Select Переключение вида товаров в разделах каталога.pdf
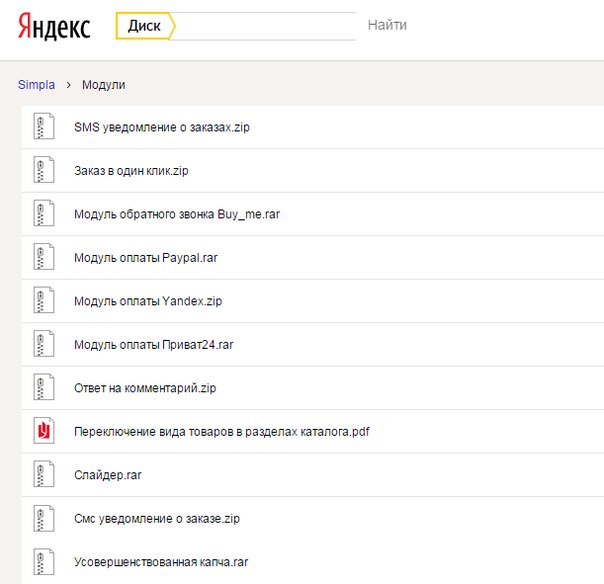 pos(222,431)
